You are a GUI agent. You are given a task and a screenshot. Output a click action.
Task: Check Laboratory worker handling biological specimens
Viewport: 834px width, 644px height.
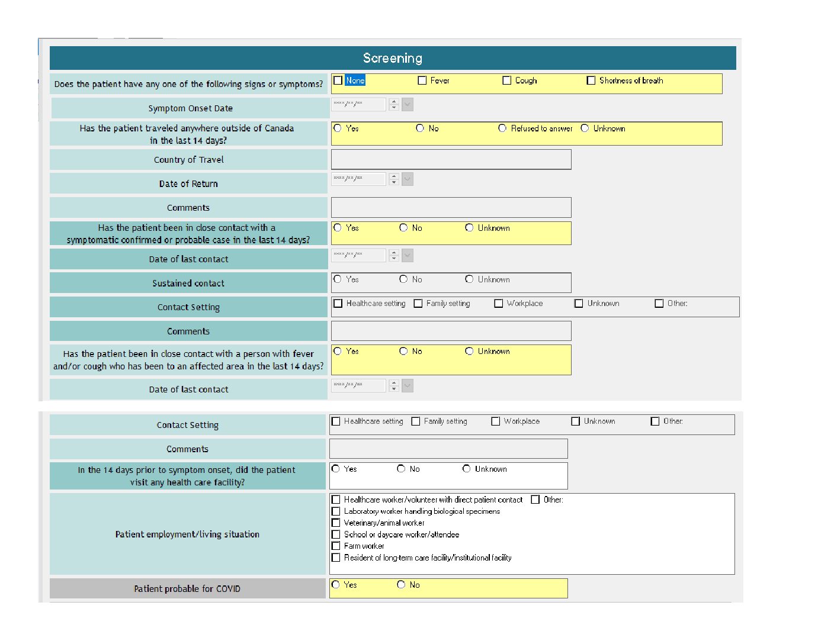tap(336, 511)
